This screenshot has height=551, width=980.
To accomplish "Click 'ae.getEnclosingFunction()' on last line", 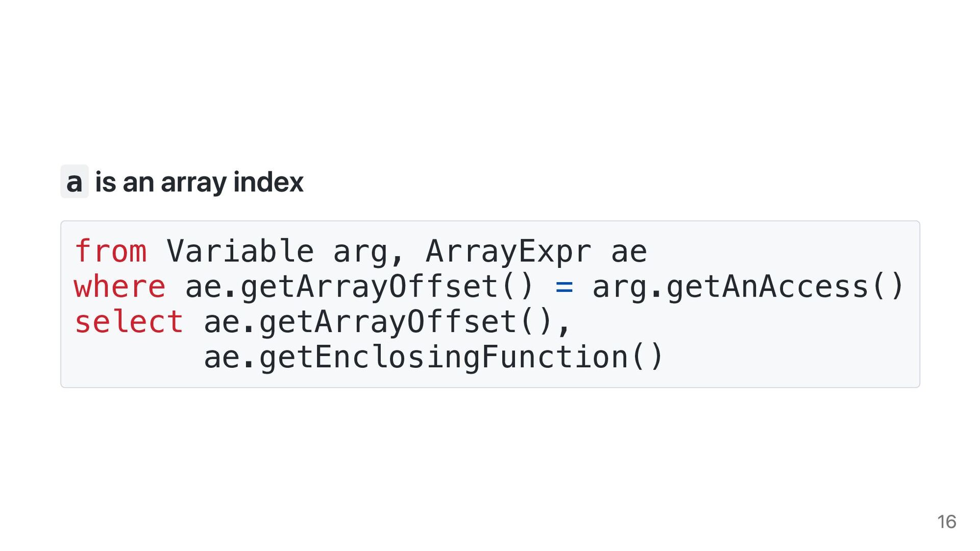I will click(433, 358).
